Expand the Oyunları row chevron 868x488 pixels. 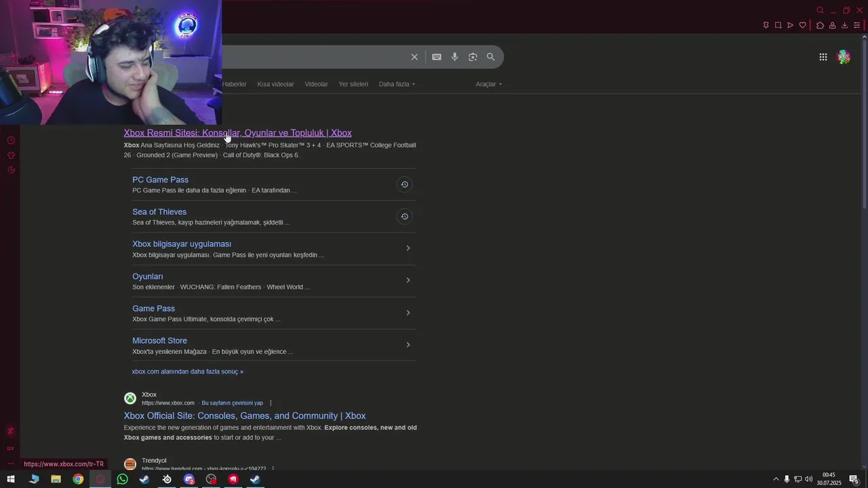point(408,280)
